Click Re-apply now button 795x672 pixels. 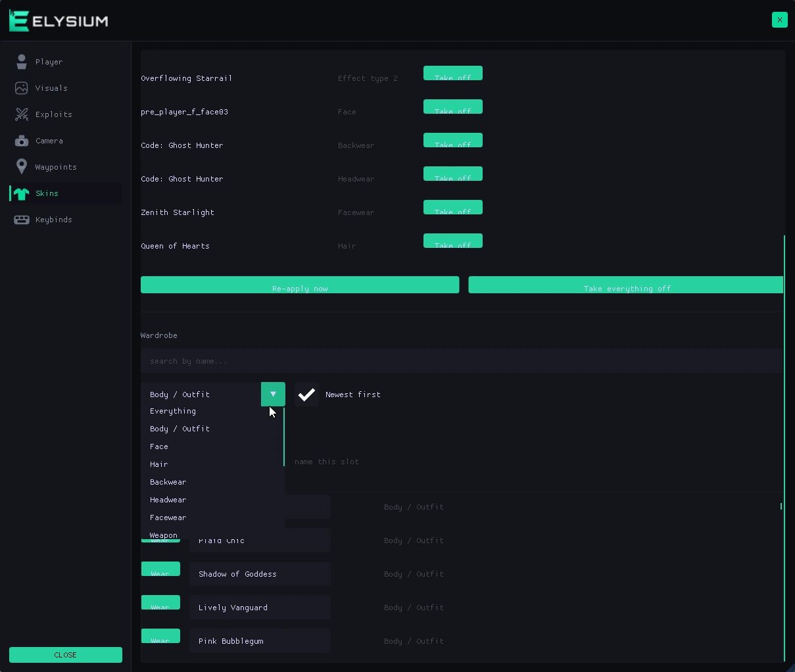(x=300, y=285)
